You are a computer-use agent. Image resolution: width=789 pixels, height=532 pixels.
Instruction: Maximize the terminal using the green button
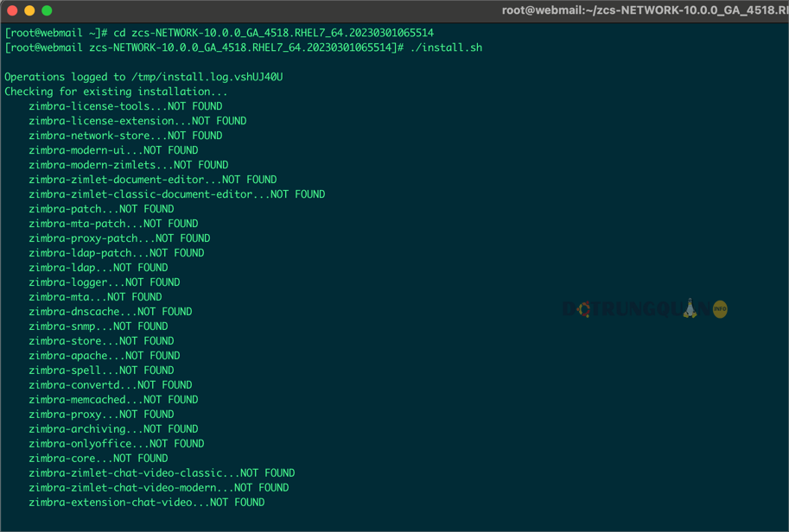pyautogui.click(x=47, y=10)
